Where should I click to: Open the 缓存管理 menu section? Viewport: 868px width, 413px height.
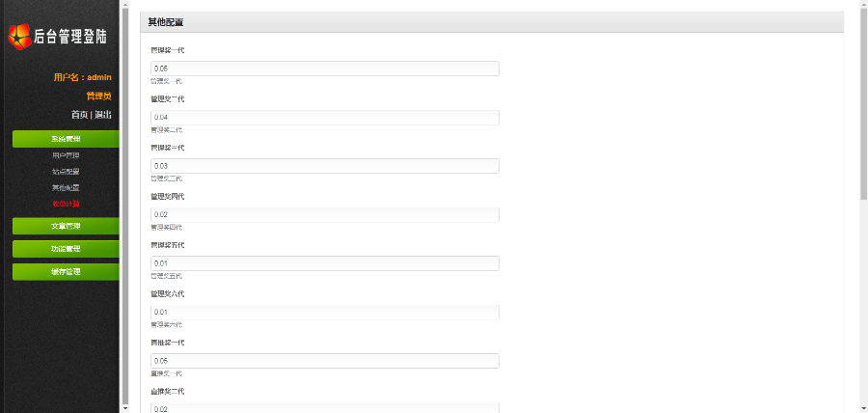(66, 272)
